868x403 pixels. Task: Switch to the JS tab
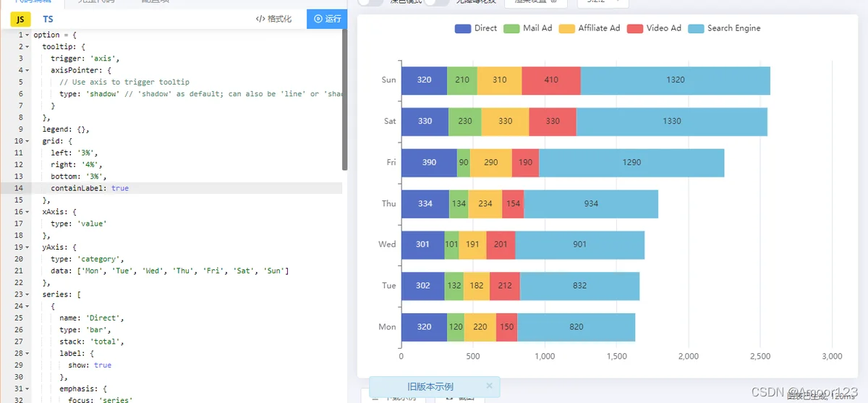20,19
